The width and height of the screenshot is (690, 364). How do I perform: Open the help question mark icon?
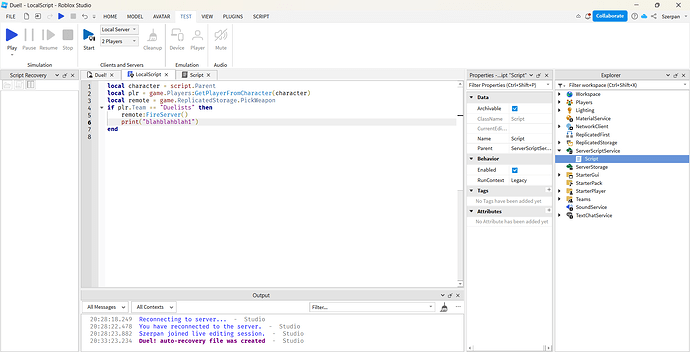click(x=635, y=16)
